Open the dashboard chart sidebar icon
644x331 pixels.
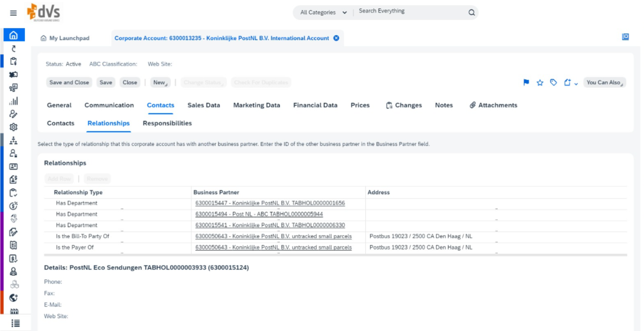pyautogui.click(x=14, y=88)
